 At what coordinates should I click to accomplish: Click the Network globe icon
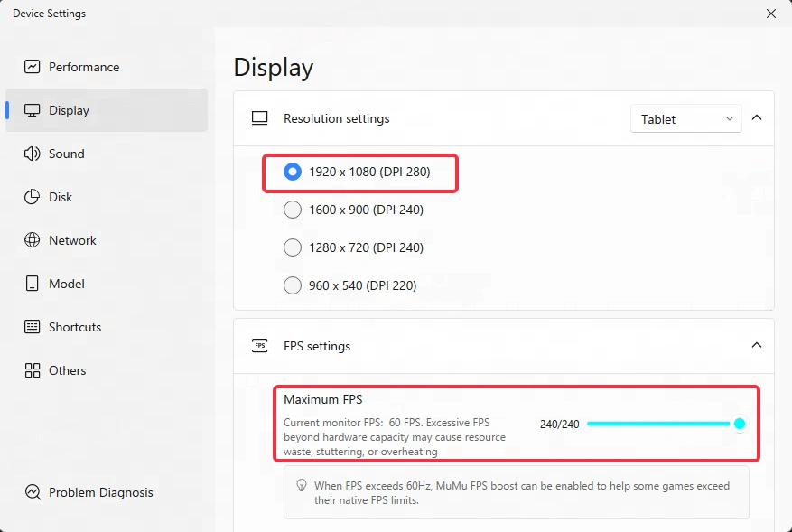[x=33, y=240]
